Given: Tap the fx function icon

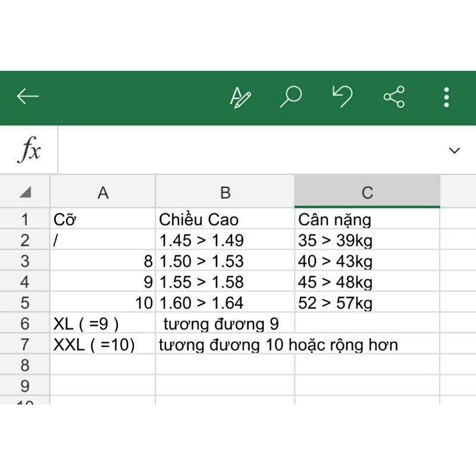Looking at the screenshot, I should point(29,150).
